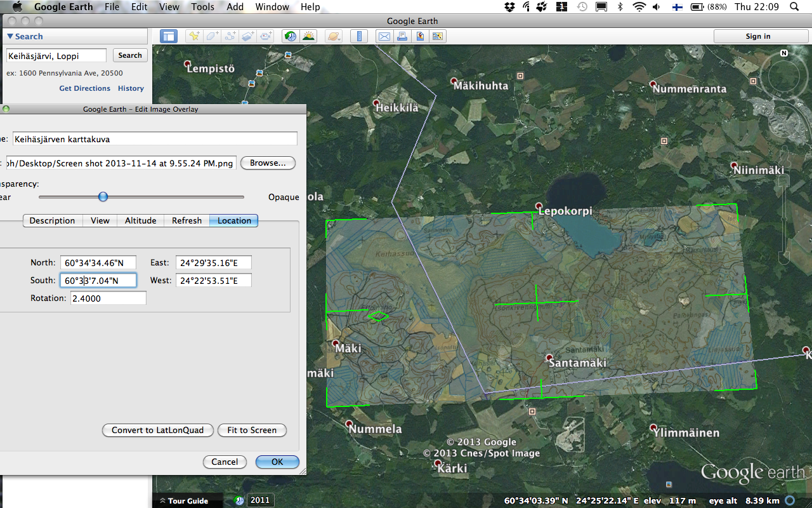Open Time Machine menu bar icon
The width and height of the screenshot is (812, 508).
point(582,7)
